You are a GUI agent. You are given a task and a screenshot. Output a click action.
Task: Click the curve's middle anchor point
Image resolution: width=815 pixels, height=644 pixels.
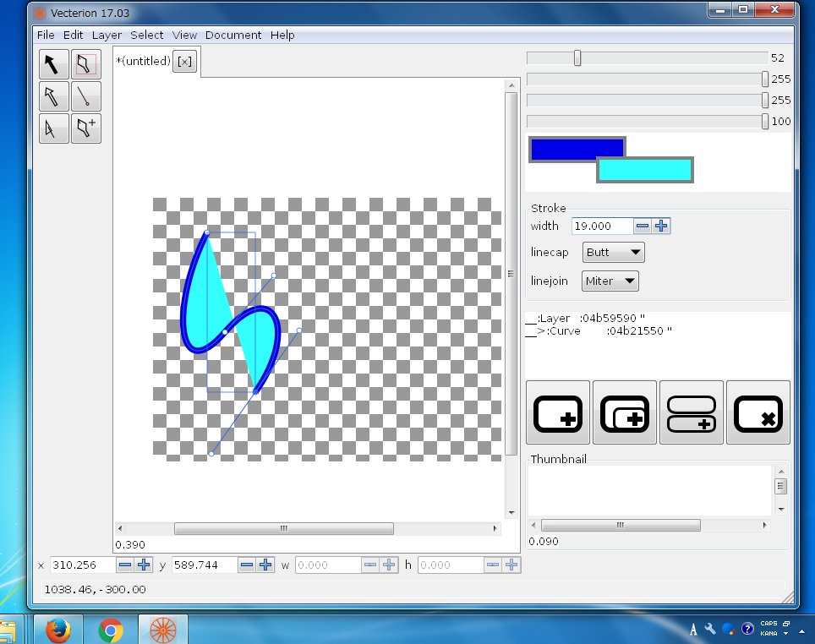(225, 331)
